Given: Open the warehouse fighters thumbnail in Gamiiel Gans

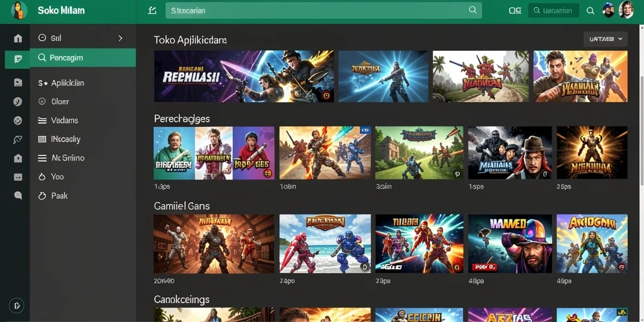Looking at the screenshot, I should [214, 244].
